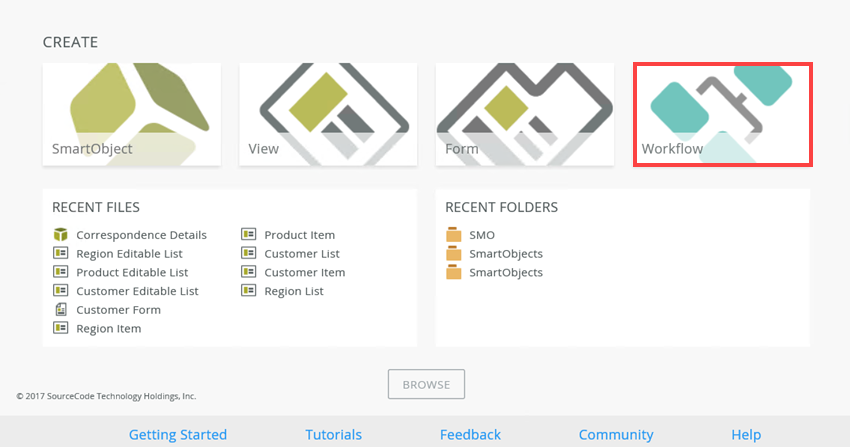The image size is (850, 447).
Task: Visit the Community footer link
Action: 616,435
